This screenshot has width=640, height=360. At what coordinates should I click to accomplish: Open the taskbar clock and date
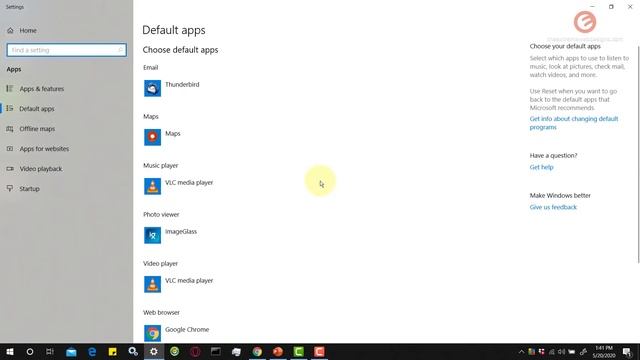coord(604,351)
